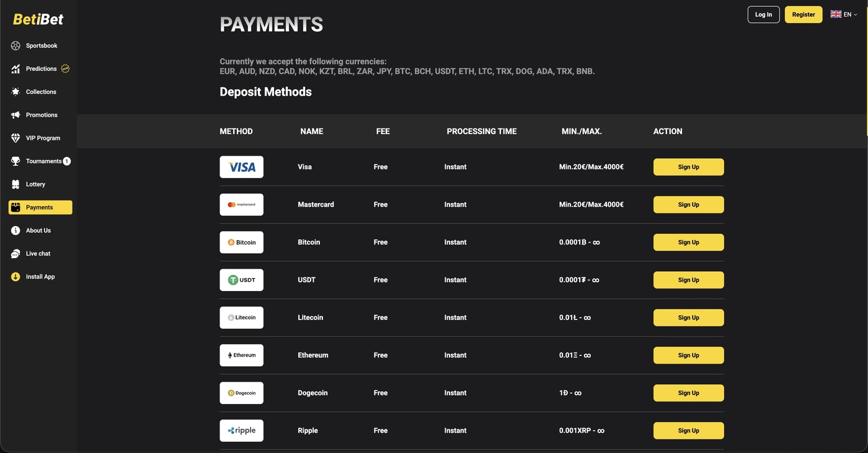Click Sign Up for Visa
This screenshot has width=868, height=453.
pos(689,167)
